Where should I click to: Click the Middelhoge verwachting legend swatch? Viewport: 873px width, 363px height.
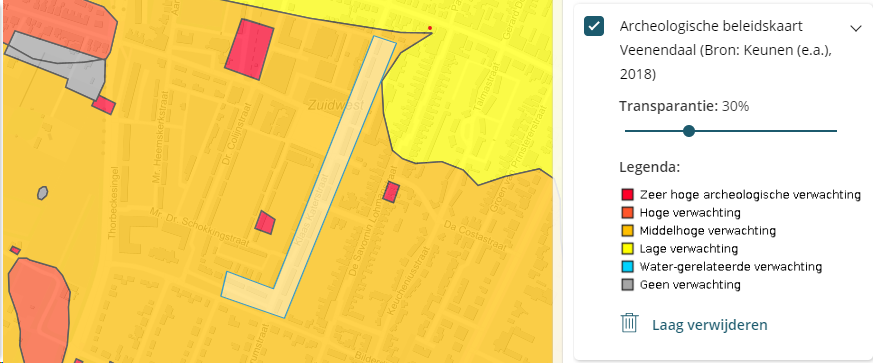coord(627,230)
